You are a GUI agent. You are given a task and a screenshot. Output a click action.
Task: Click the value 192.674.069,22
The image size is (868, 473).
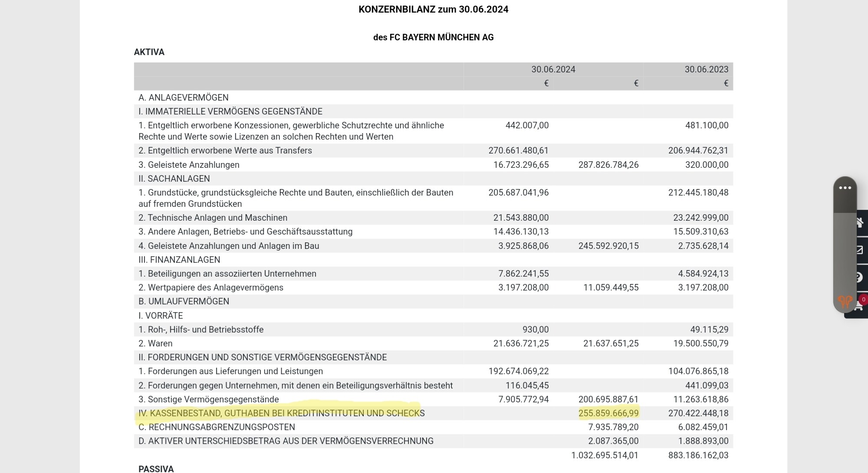coord(518,371)
